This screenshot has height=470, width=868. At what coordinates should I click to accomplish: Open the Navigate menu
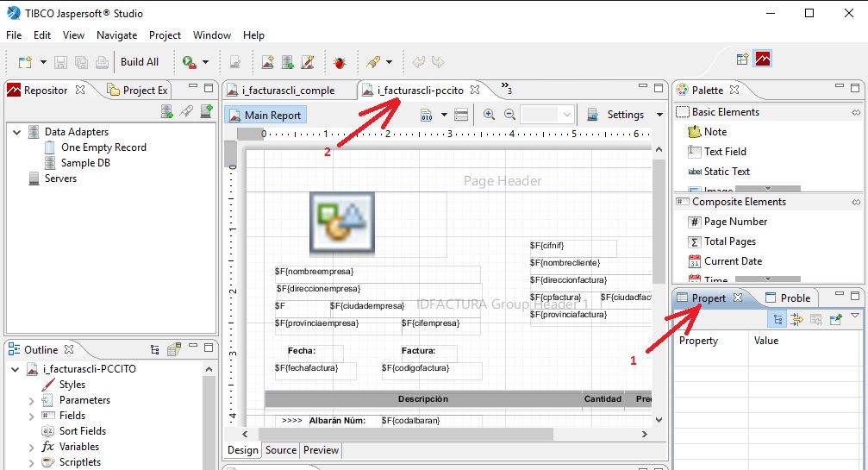(117, 34)
